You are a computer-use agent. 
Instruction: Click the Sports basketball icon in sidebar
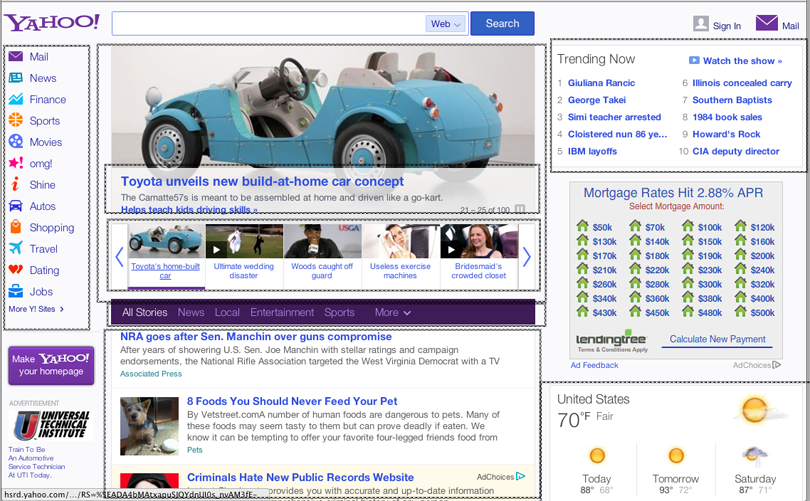pos(16,120)
